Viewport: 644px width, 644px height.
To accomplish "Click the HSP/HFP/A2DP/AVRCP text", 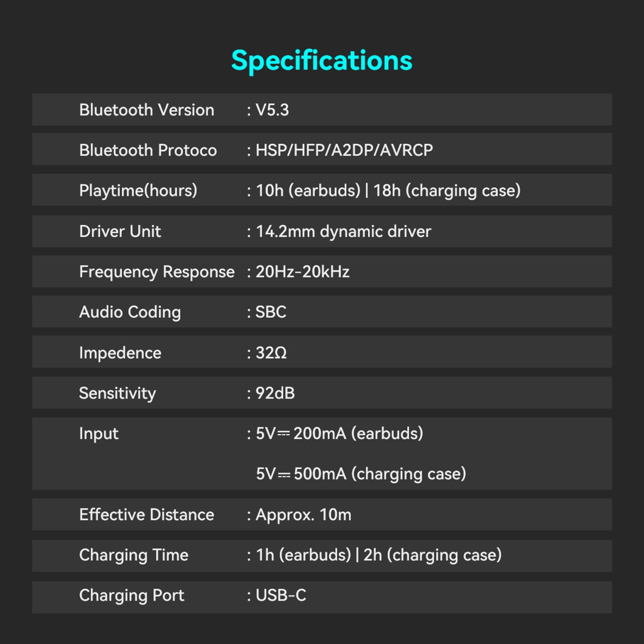I will pos(344,150).
